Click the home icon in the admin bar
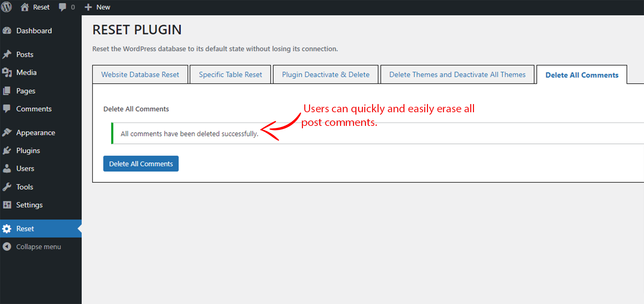Screen dimensions: 644x304 point(25,7)
